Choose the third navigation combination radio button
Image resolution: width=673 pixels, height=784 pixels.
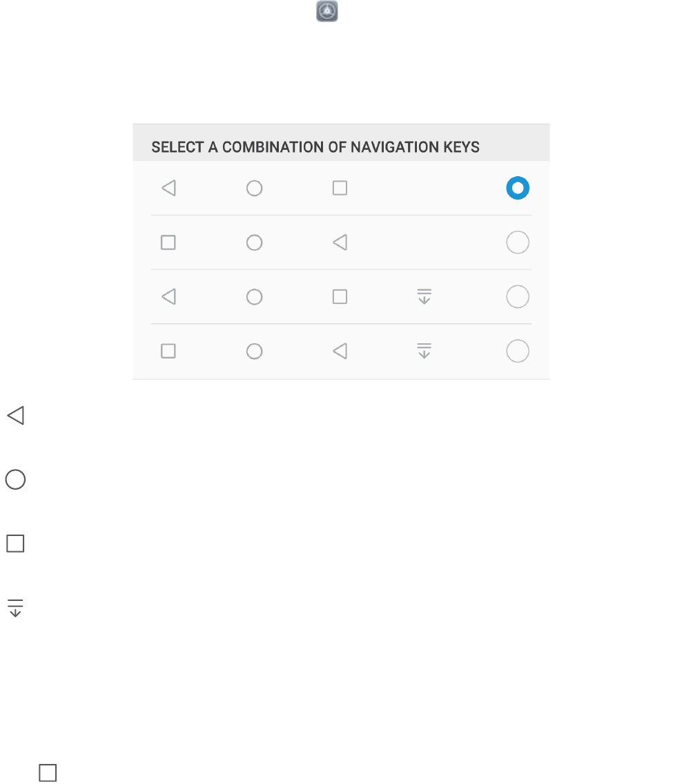click(518, 297)
